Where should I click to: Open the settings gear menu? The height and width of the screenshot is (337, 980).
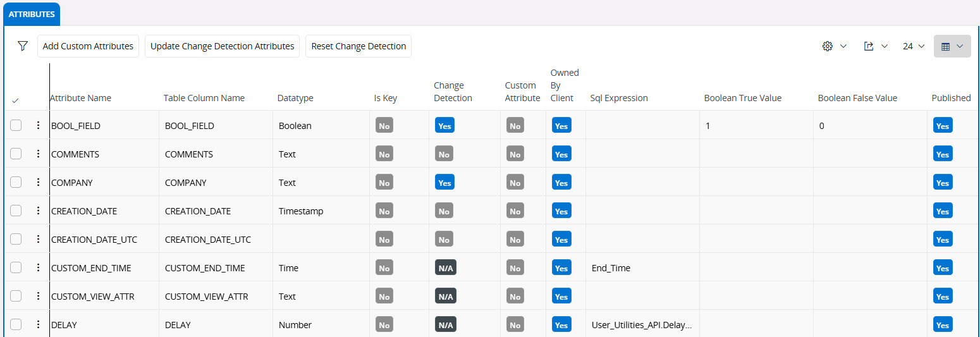tap(828, 46)
